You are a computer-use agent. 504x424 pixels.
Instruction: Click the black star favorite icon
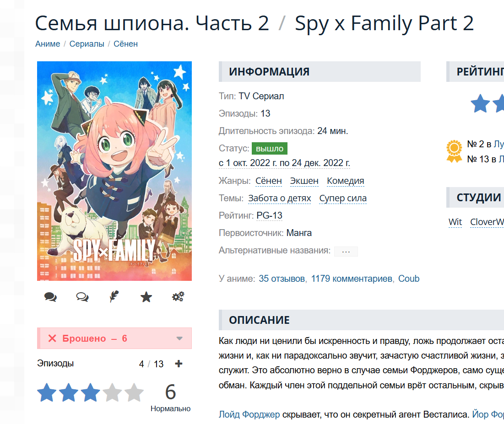tap(146, 297)
